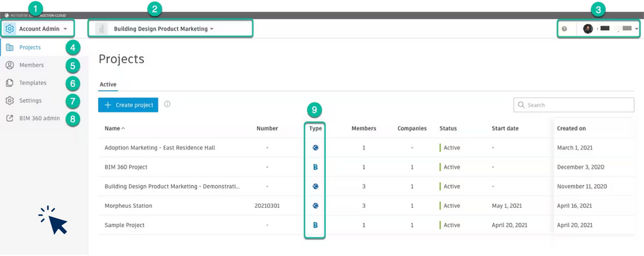This screenshot has width=644, height=256.
Task: Open BIM 360 admin link
Action: coord(39,119)
